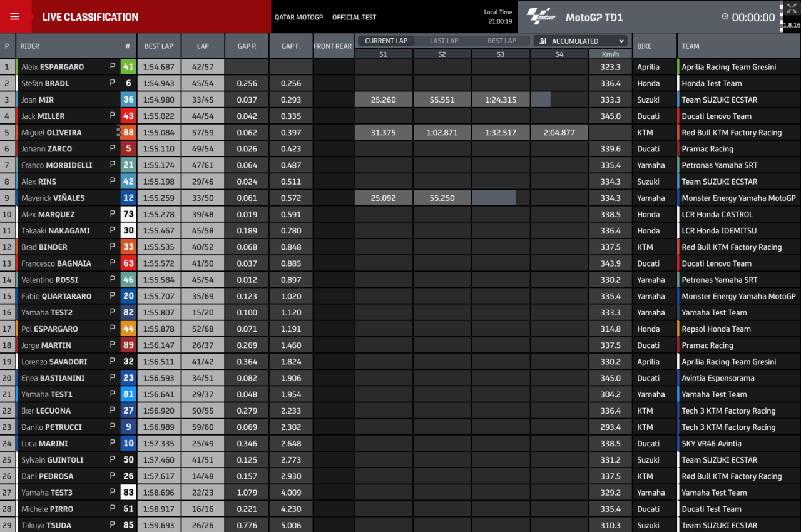The height and width of the screenshot is (532, 801).
Task: Click the session timer clock icon
Action: click(725, 17)
